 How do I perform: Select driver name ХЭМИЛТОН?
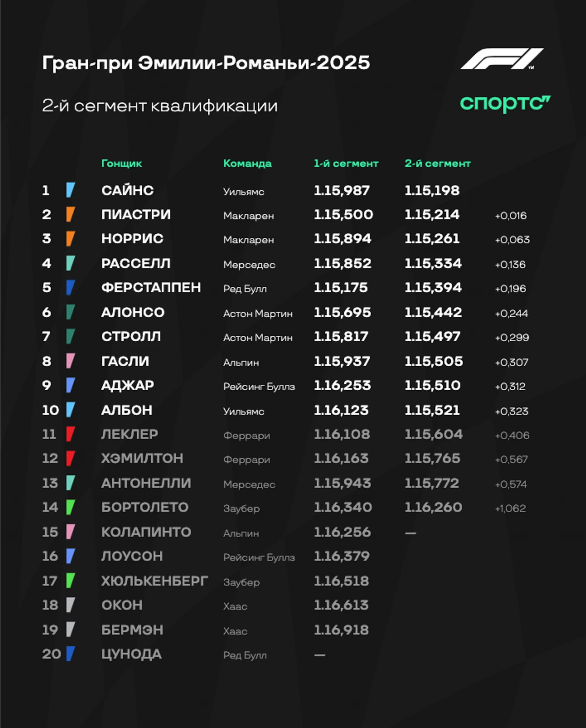pos(142,458)
